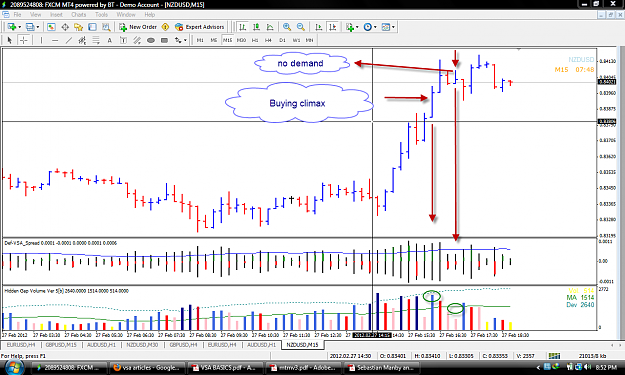Switch to line chart display
Image resolution: width=625 pixels, height=375 pixels.
270,27
